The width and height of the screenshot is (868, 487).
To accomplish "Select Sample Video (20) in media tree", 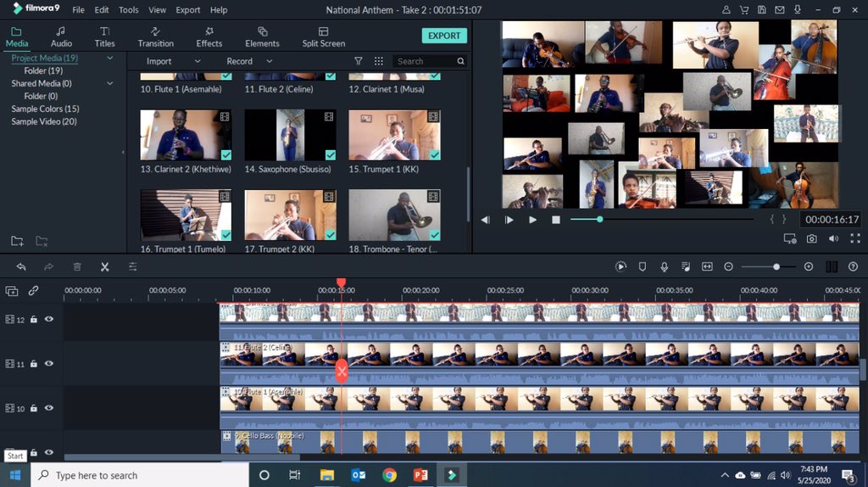I will [x=44, y=121].
